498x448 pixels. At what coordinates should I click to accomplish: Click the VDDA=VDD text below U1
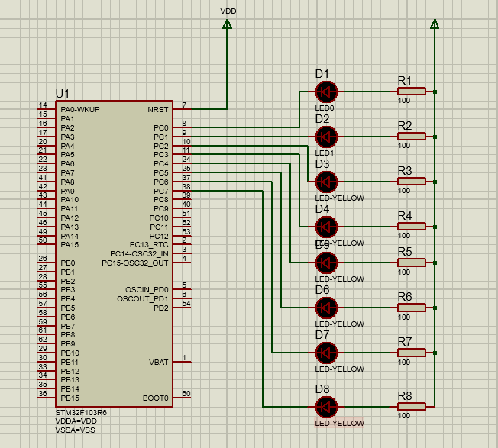tap(76, 421)
